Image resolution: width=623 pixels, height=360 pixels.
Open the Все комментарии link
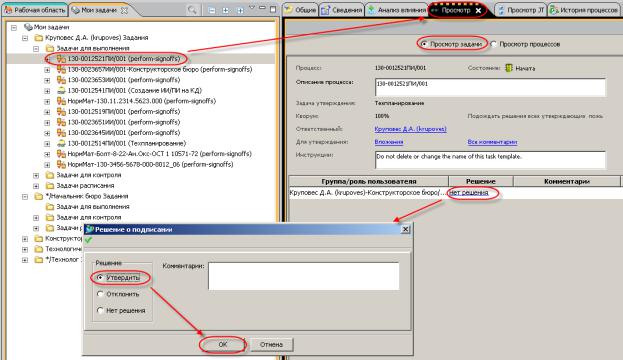coord(492,142)
